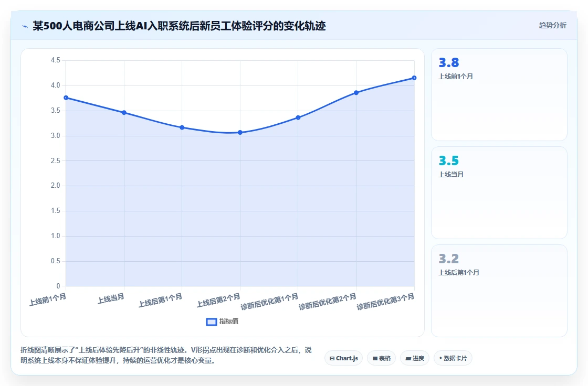Click the lightning icon beside the chart title
588x386 pixels.
25,26
